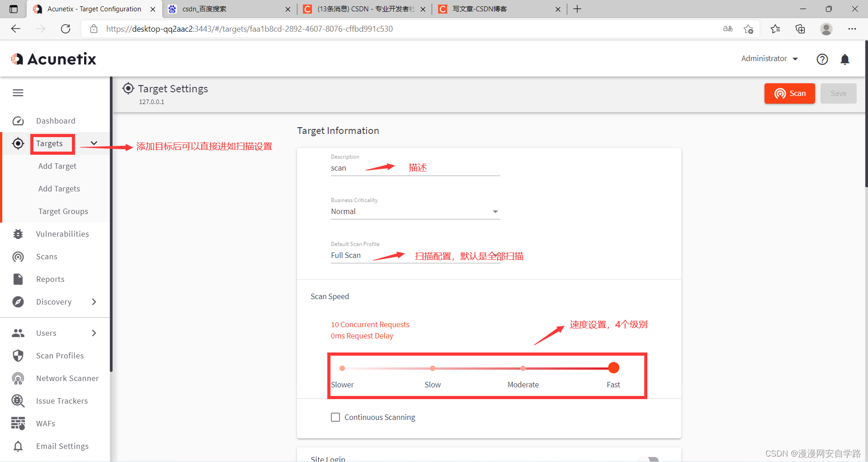Click the Fast scan speed handle

click(x=613, y=368)
